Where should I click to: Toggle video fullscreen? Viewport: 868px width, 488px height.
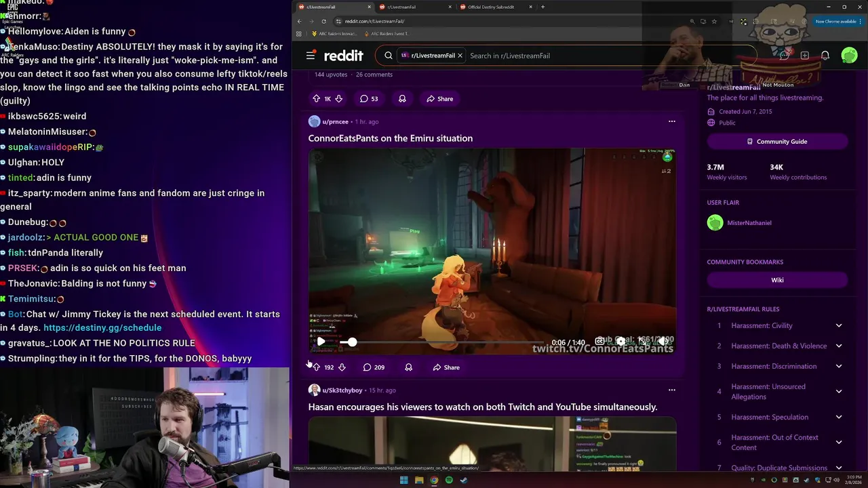(x=642, y=342)
